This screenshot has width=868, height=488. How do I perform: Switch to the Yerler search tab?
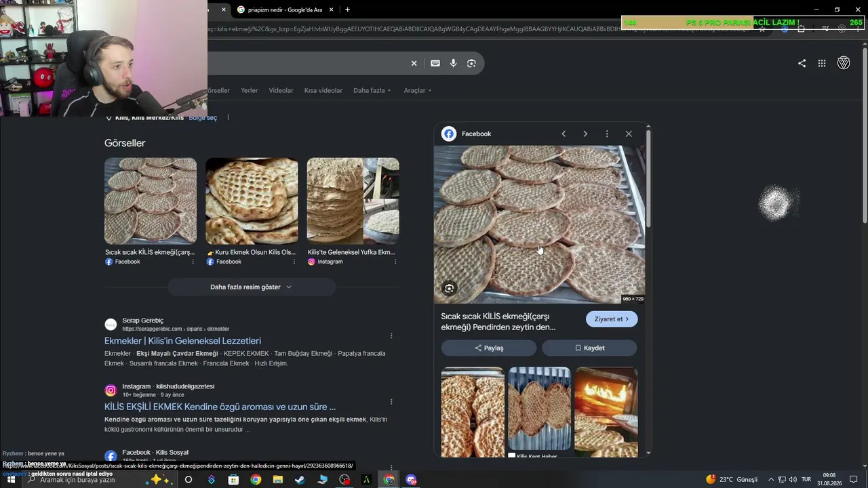(x=250, y=90)
